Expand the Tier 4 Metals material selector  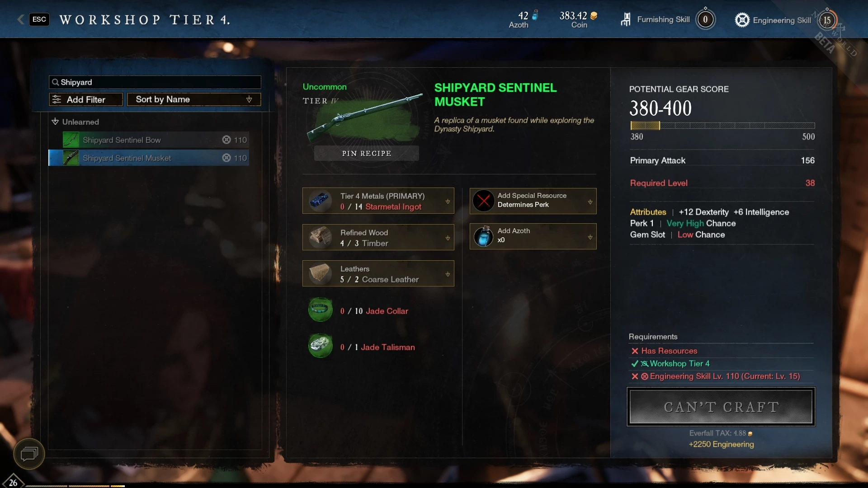448,202
